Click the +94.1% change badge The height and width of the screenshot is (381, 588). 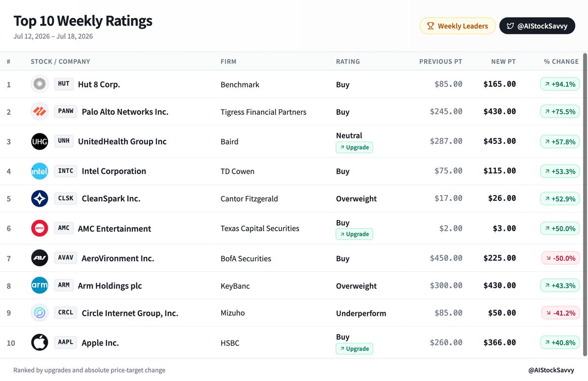click(560, 84)
